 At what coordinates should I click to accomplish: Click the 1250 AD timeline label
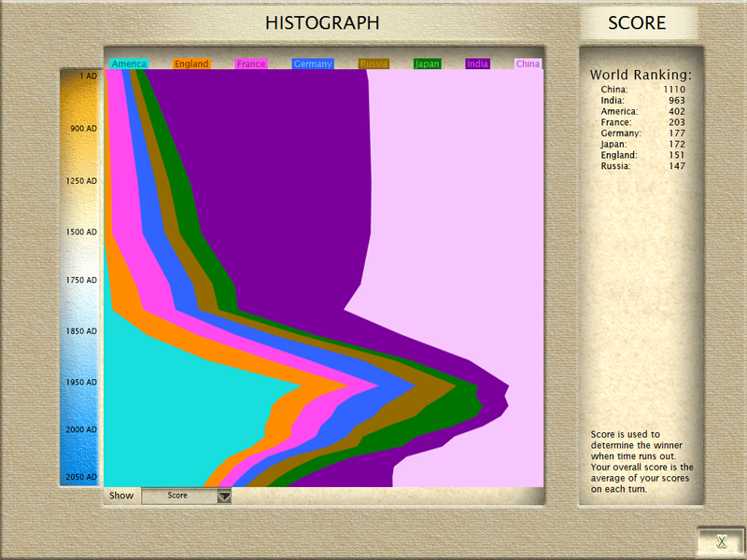pyautogui.click(x=81, y=180)
